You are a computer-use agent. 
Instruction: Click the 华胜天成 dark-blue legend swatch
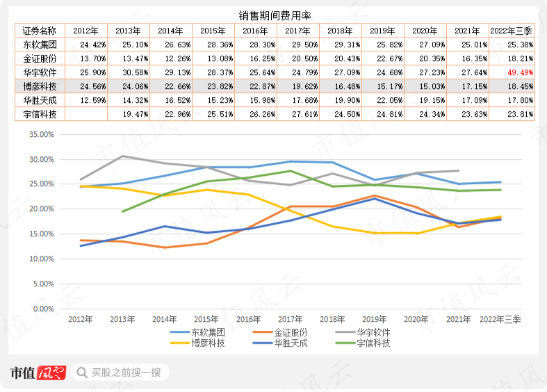click(262, 343)
